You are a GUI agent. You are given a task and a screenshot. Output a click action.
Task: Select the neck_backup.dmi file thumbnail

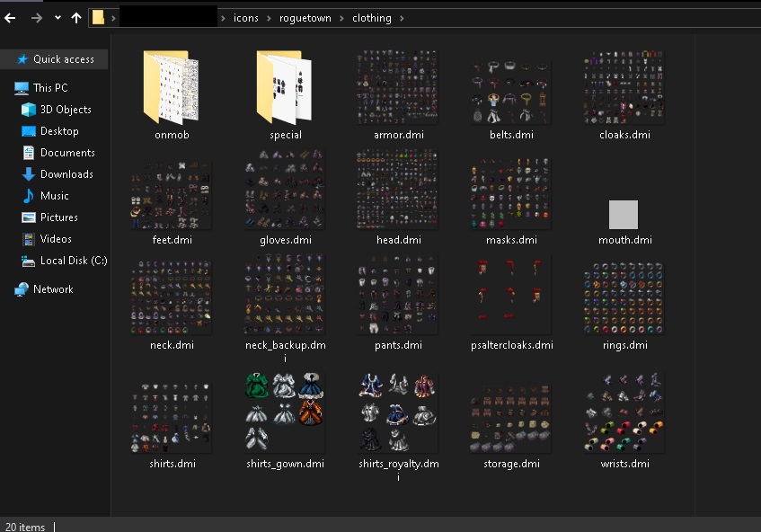[285, 294]
